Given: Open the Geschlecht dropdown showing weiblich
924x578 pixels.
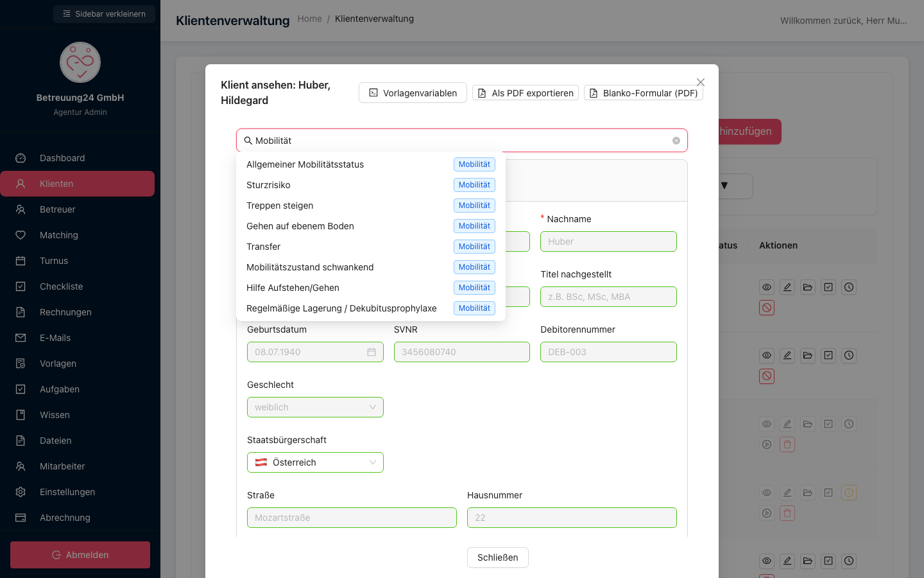Looking at the screenshot, I should click(315, 407).
